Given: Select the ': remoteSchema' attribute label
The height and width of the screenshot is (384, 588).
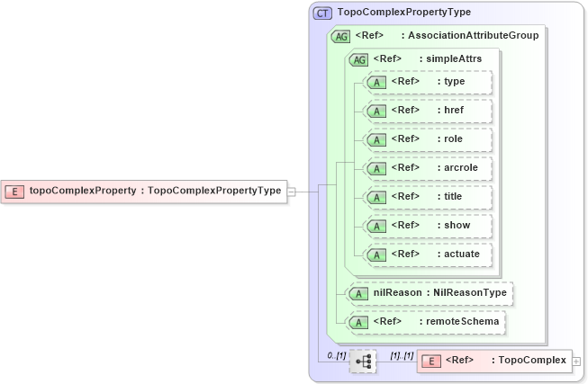Looking at the screenshot, I should pyautogui.click(x=459, y=321).
